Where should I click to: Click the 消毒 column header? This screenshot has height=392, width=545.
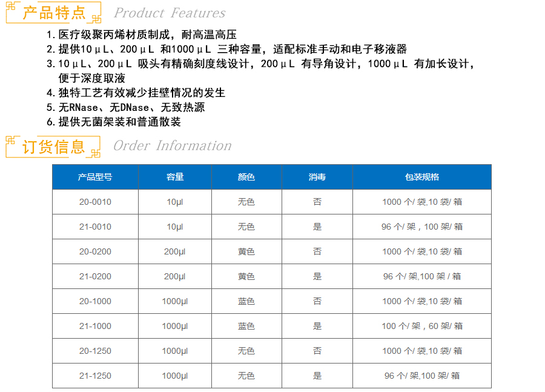pos(317,177)
